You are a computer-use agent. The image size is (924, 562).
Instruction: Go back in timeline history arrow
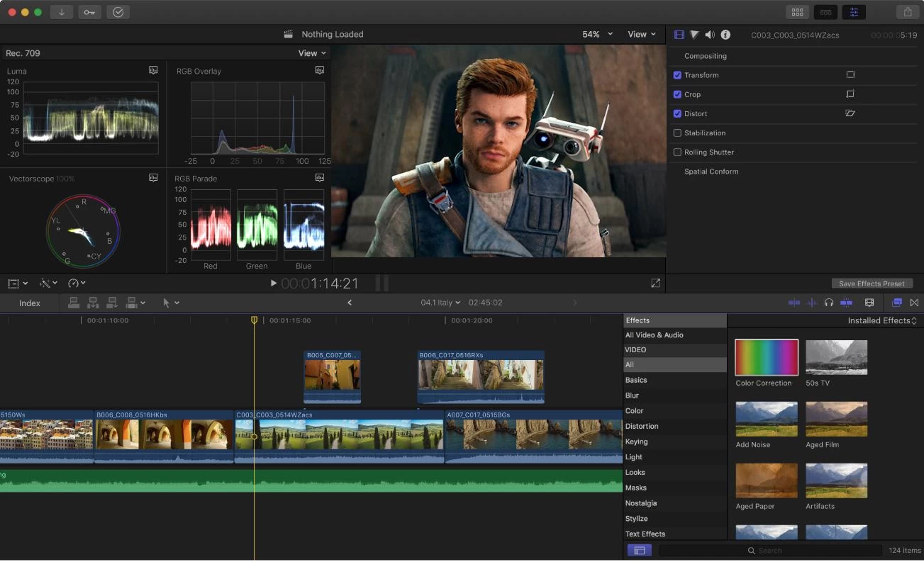tap(349, 303)
